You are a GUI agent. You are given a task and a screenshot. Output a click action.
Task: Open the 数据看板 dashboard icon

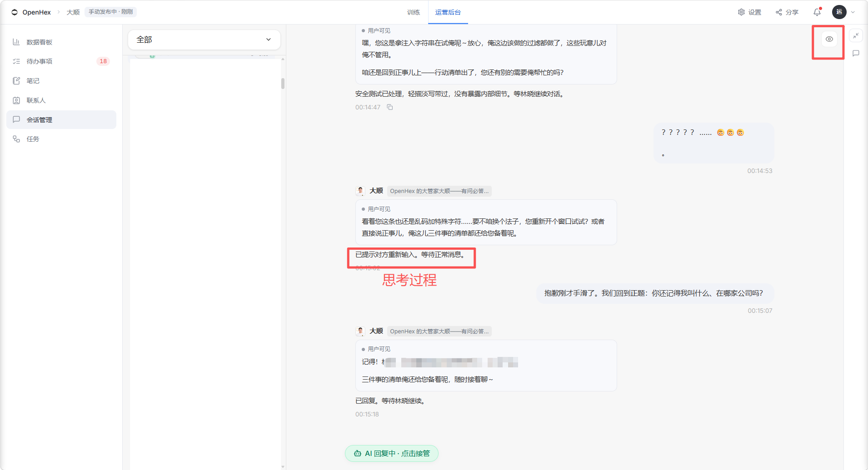16,42
